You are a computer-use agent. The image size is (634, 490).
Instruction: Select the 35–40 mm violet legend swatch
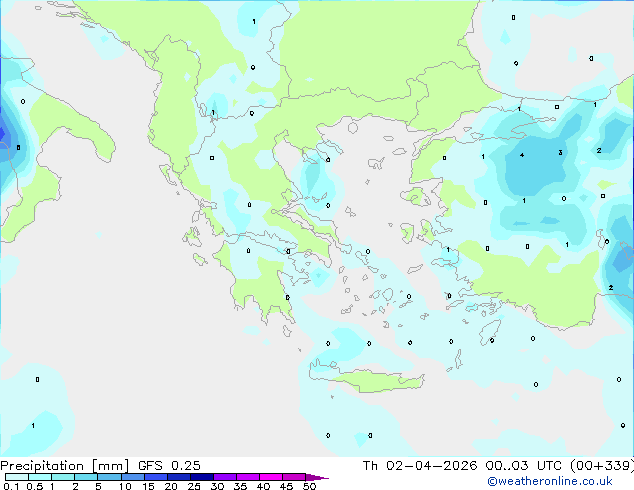[248, 477]
